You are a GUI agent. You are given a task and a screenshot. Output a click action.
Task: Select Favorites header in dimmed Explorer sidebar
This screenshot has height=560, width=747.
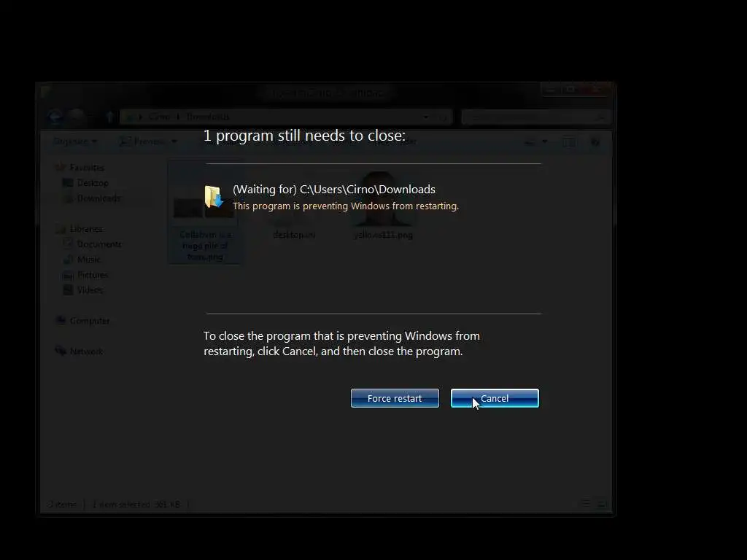click(80, 167)
